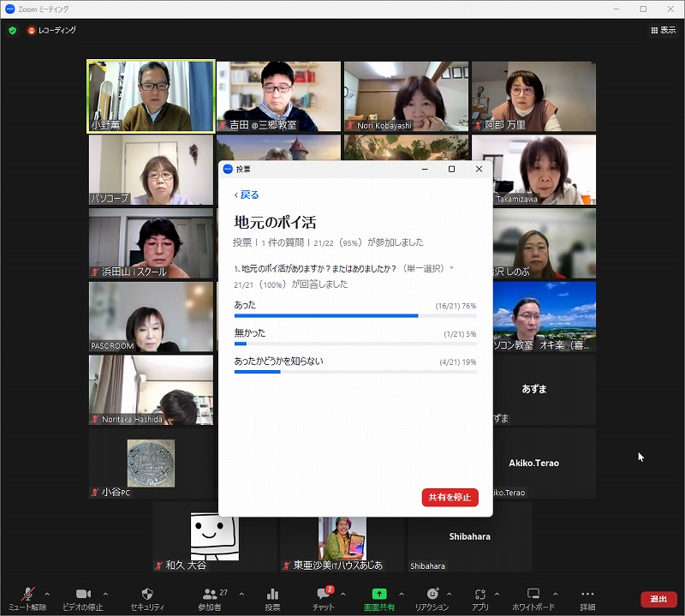
Task: Open the apps (アプリ) icon
Action: (480, 594)
